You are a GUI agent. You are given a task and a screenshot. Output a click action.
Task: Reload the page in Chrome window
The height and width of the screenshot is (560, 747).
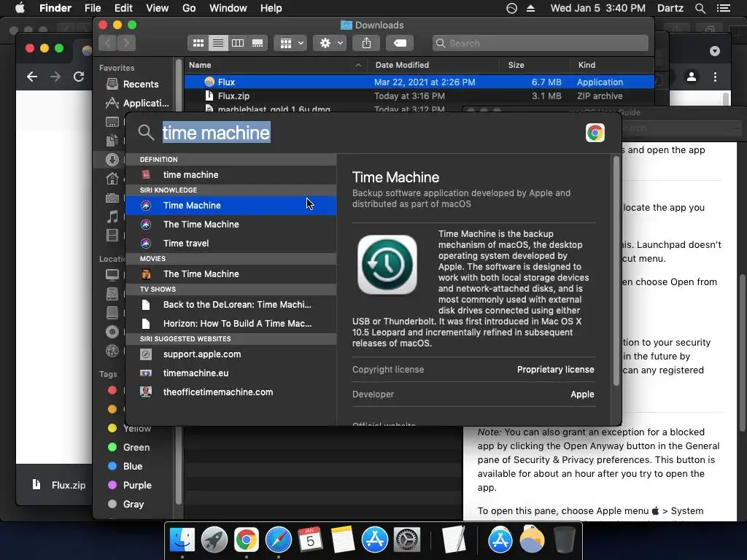tap(79, 77)
